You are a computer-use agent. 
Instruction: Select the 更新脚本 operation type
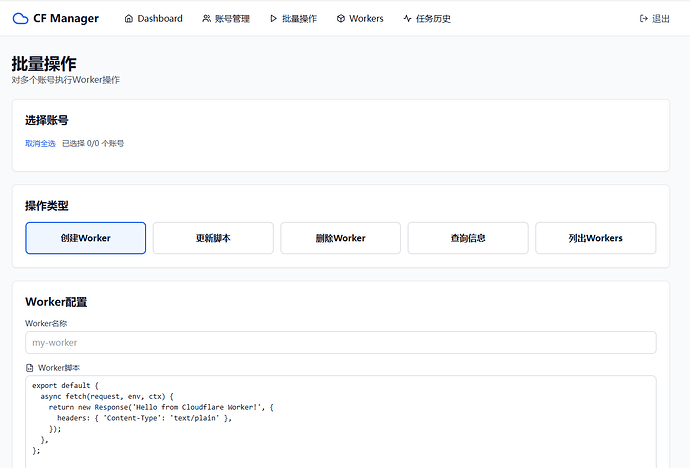coord(213,238)
